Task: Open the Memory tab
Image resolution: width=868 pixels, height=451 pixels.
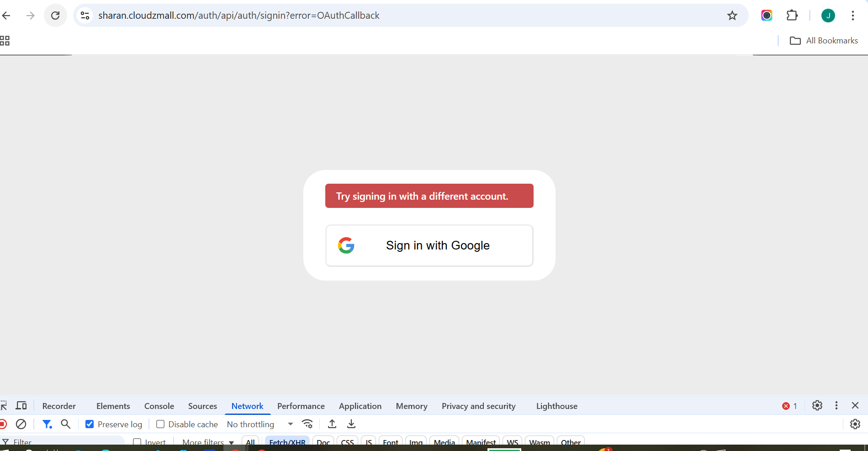Action: point(412,406)
